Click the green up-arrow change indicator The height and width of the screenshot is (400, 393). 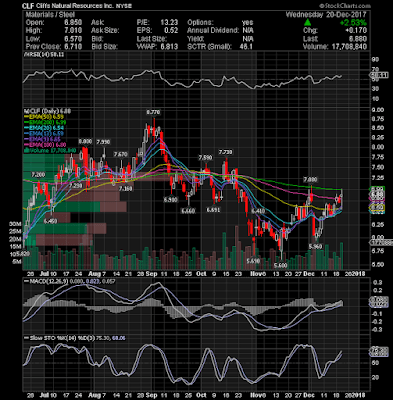[308, 23]
